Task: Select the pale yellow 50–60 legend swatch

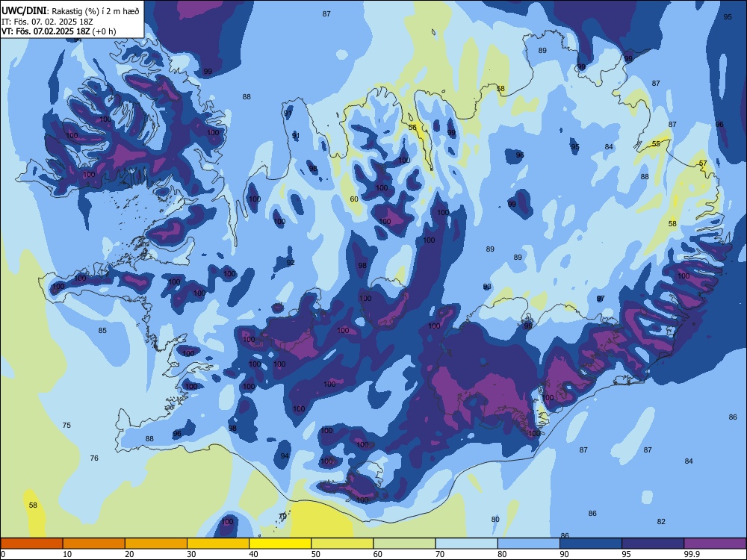Action: point(342,544)
